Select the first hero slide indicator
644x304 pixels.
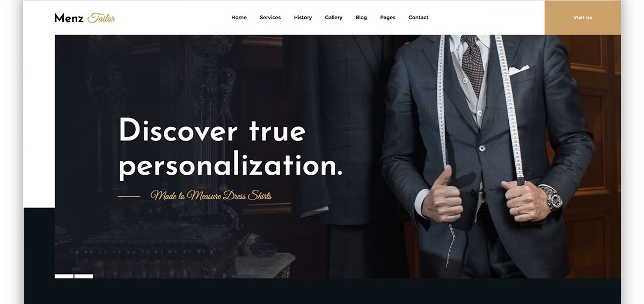64,277
